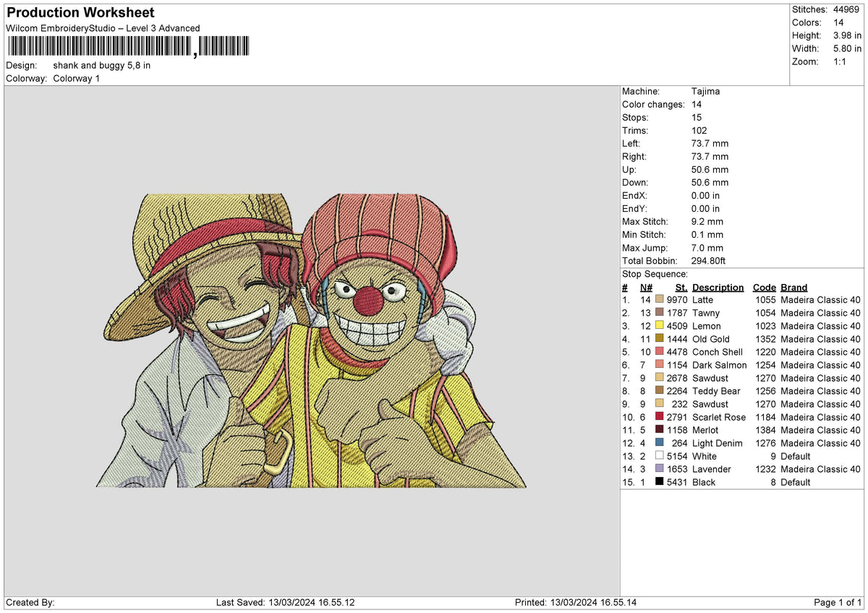Click the embroidery design preview image
The width and height of the screenshot is (868, 613).
click(x=311, y=340)
